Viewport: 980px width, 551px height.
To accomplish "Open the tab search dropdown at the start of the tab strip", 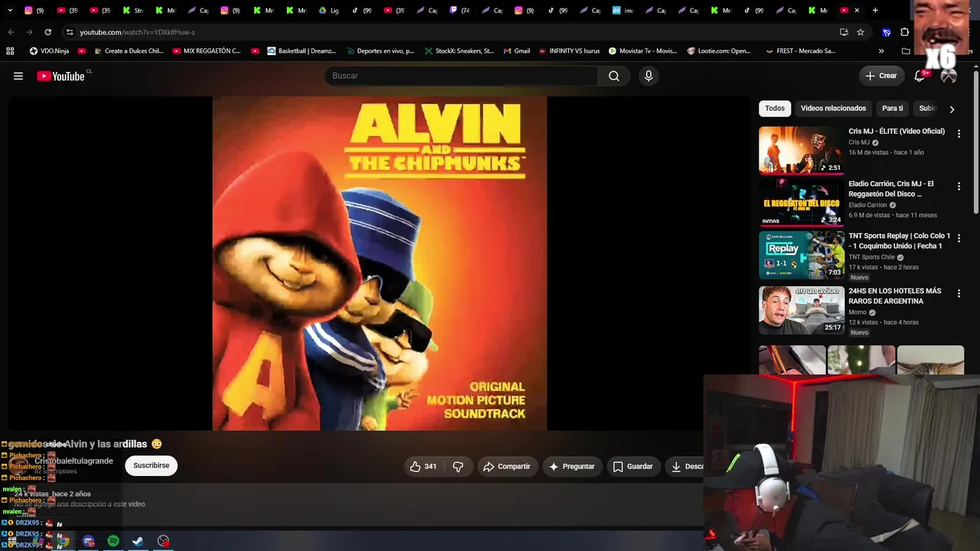I will pyautogui.click(x=10, y=11).
